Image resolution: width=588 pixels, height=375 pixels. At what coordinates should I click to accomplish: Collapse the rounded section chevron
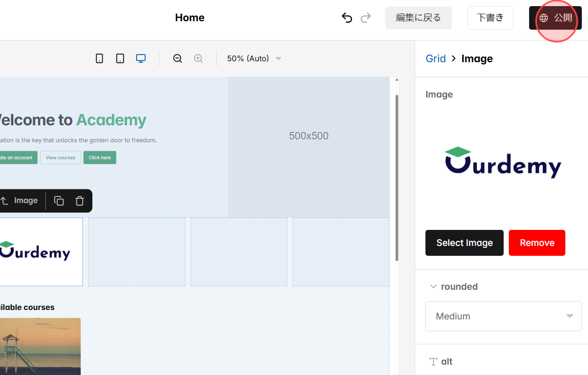point(433,286)
